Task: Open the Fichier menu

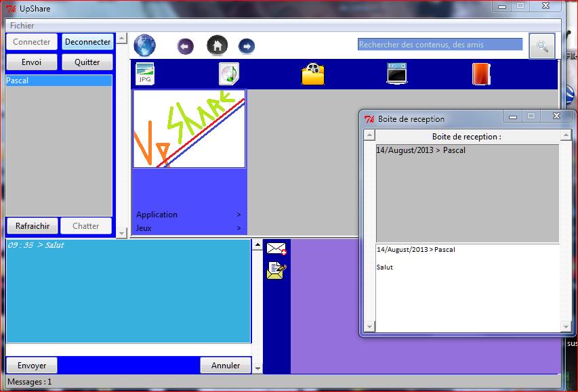Action: tap(22, 26)
